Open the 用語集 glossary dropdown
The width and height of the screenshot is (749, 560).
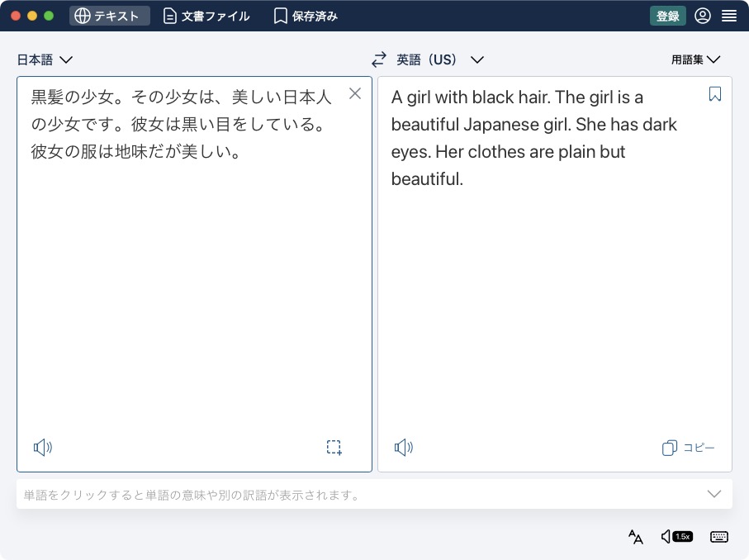point(695,59)
